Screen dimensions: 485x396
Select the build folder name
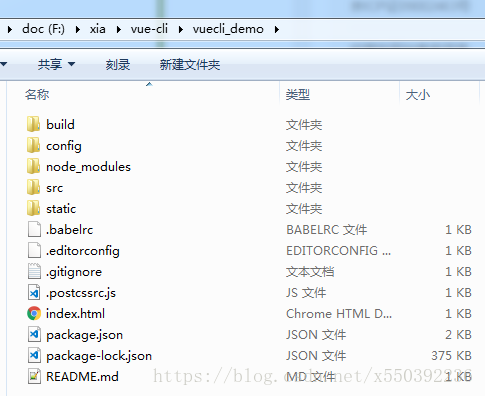[x=60, y=125]
